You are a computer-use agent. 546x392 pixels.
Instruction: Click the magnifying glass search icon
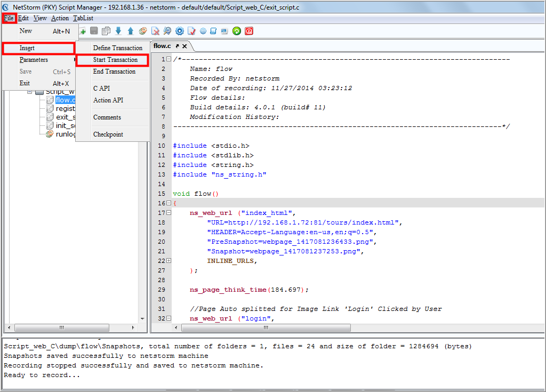(167, 31)
